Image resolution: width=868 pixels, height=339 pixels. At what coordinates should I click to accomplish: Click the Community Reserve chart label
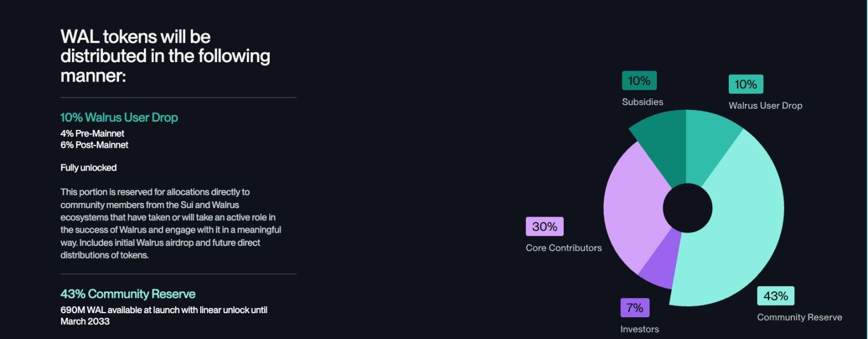800,317
